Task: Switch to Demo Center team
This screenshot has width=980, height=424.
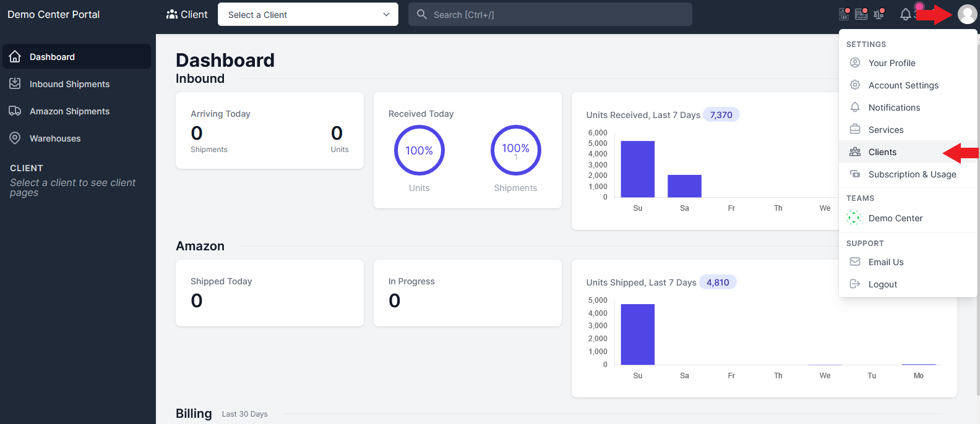Action: (907, 218)
